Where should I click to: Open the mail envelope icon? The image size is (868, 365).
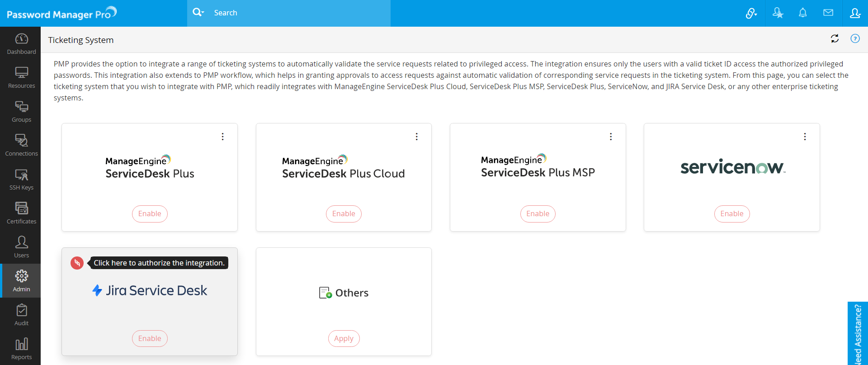click(828, 13)
